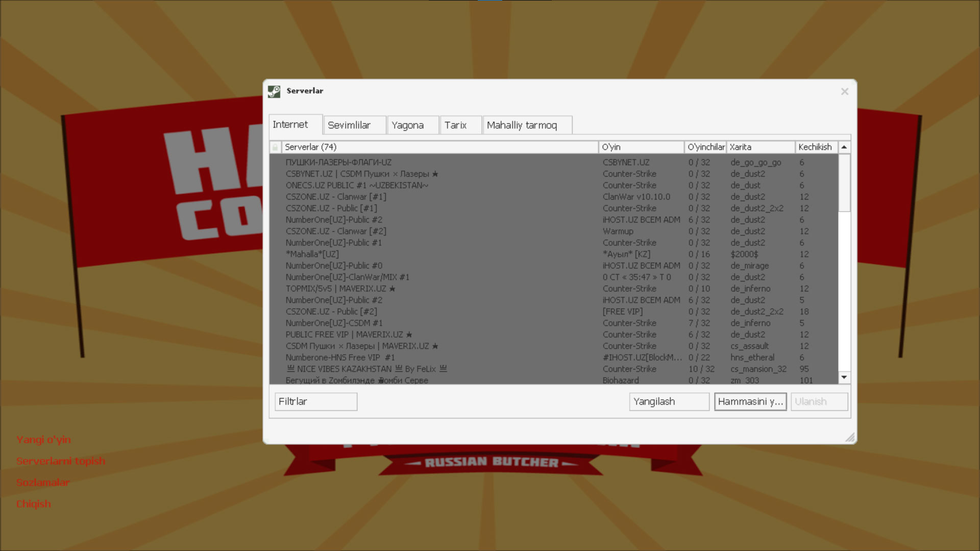Click player count 10 / 32
This screenshot has height=551, width=980.
pyautogui.click(x=701, y=369)
